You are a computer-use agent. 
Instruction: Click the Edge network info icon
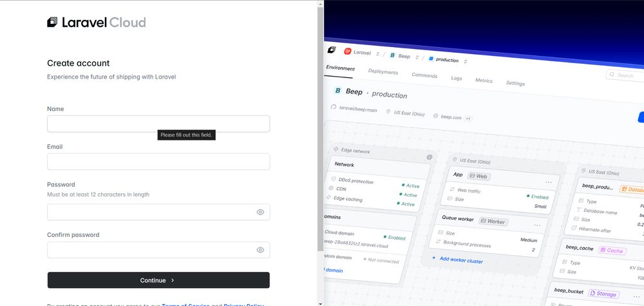429,157
